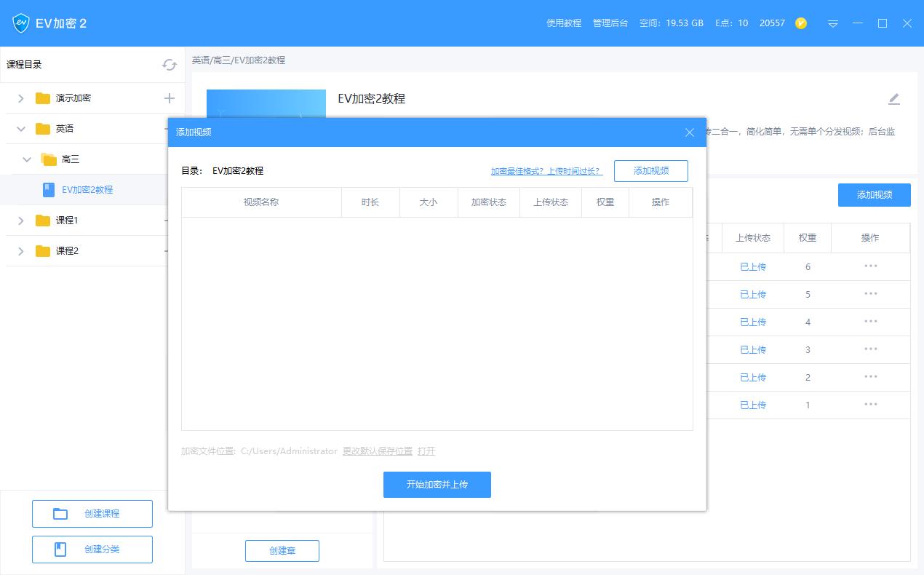
Task: Click the plus icon beside 演示加密
Action: (170, 98)
